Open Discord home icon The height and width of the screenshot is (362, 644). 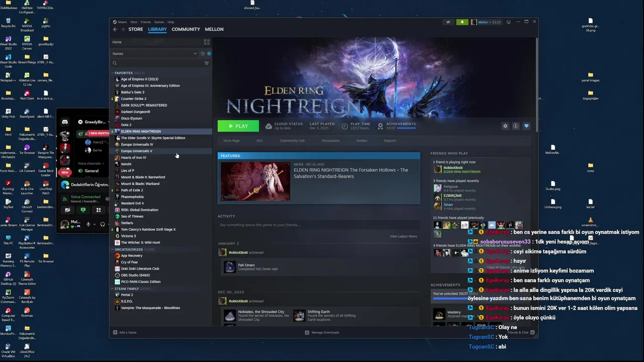[x=65, y=122]
